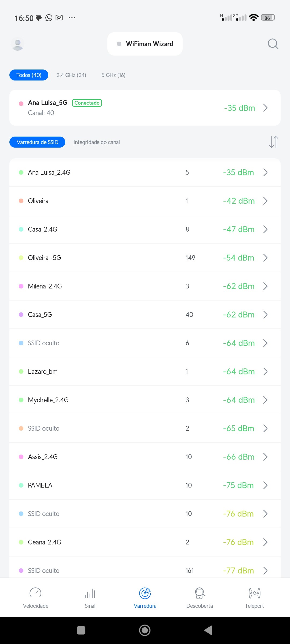Image resolution: width=290 pixels, height=644 pixels.
Task: Filter networks by 2,4 GHz (24)
Action: coord(71,75)
